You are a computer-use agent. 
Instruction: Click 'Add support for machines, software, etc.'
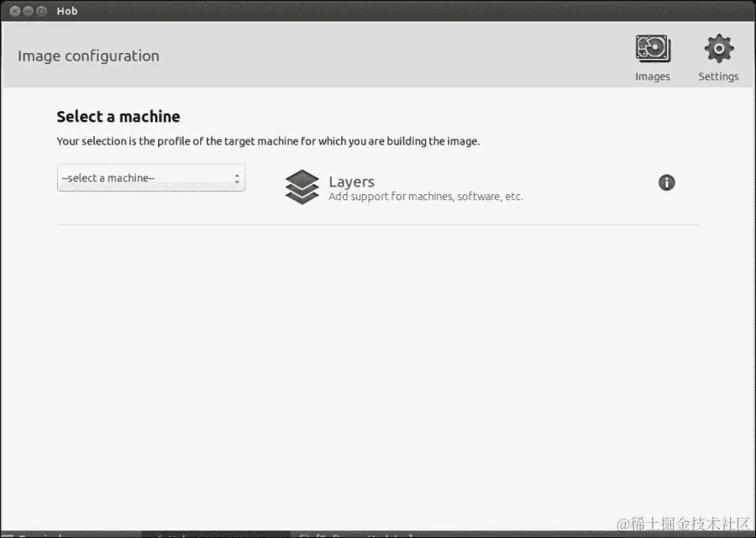point(426,197)
